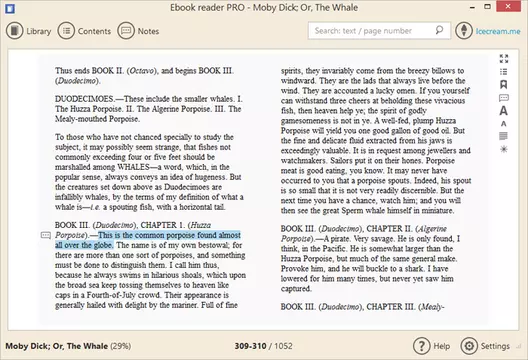Open note marker beside highlighted text
This screenshot has width=528, height=360.
[x=46, y=235]
